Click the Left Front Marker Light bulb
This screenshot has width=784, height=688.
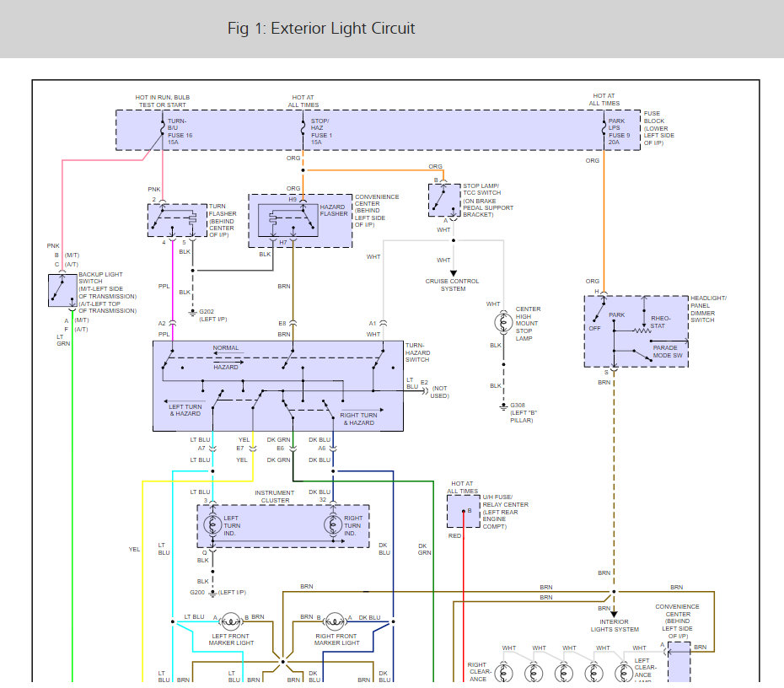tap(230, 621)
